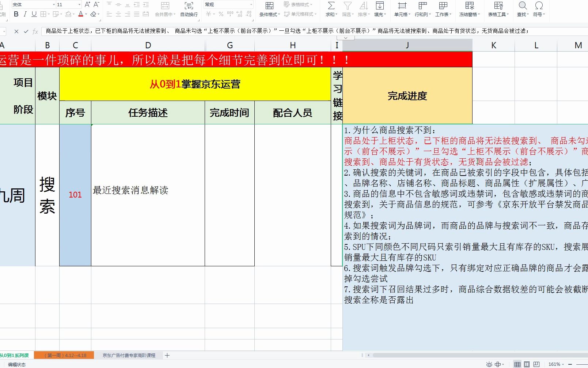
Task: Click the Filter (筛选) funnel icon
Action: pos(348,5)
